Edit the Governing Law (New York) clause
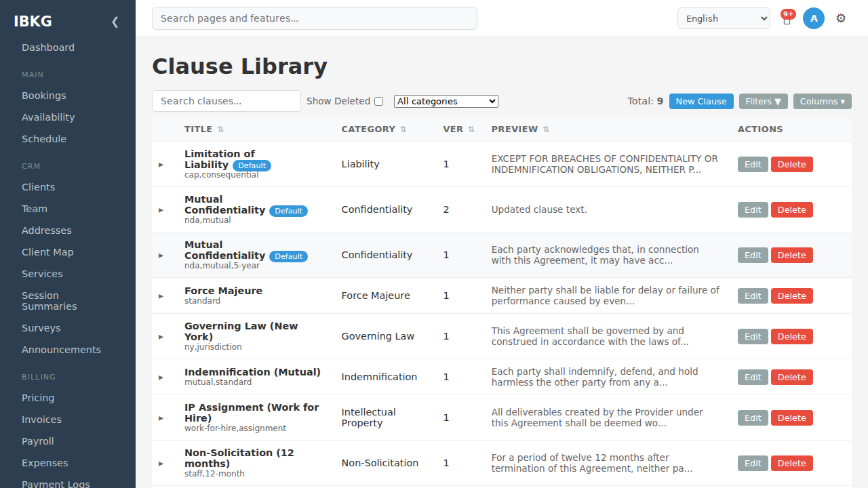 (753, 336)
